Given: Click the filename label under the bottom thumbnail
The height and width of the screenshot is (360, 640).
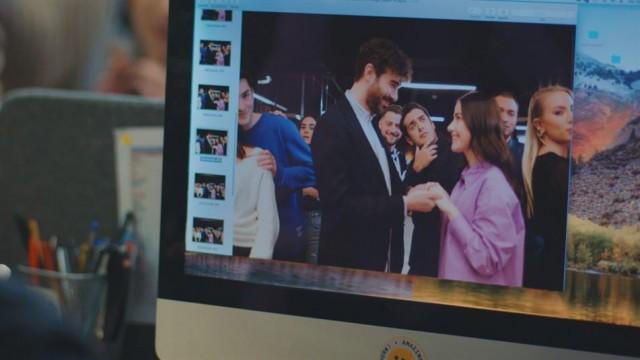Looking at the screenshot, I should click(x=208, y=247).
